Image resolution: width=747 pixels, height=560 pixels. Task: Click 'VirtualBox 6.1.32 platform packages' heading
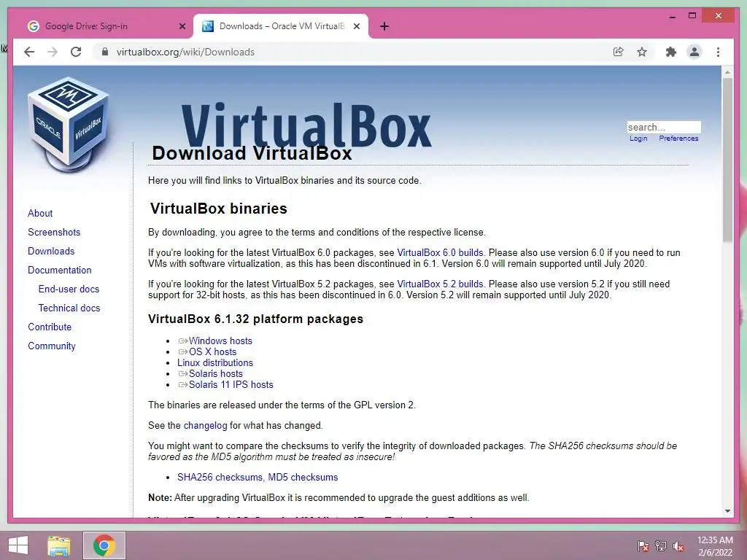255,319
